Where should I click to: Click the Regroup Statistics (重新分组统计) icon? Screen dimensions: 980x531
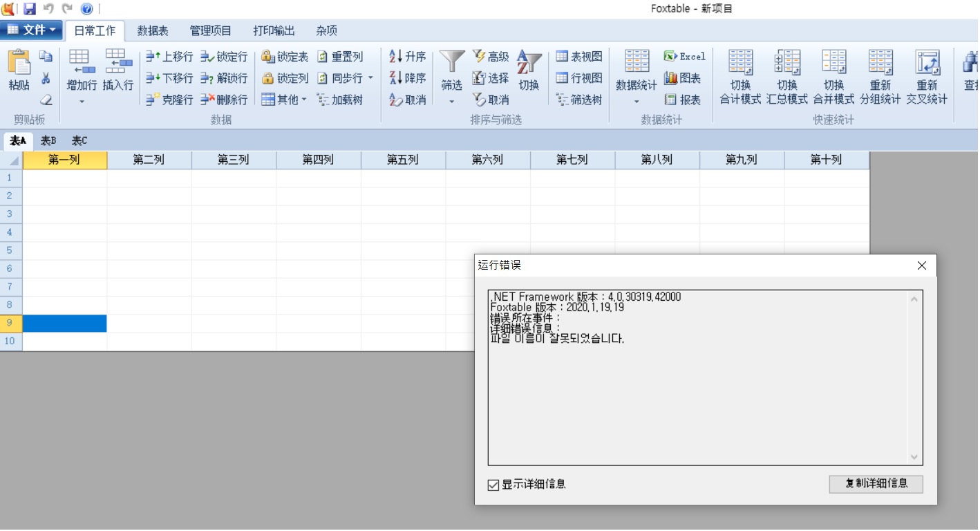pyautogui.click(x=880, y=62)
